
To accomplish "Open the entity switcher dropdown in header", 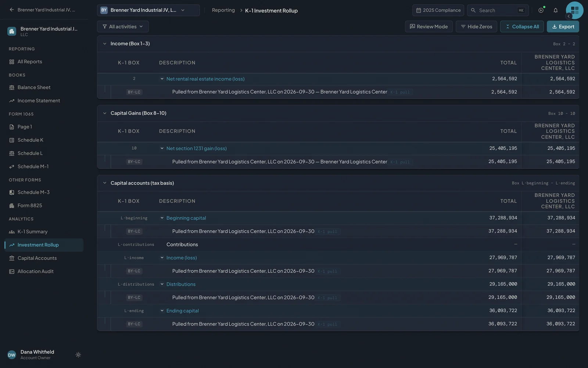I will tap(148, 10).
